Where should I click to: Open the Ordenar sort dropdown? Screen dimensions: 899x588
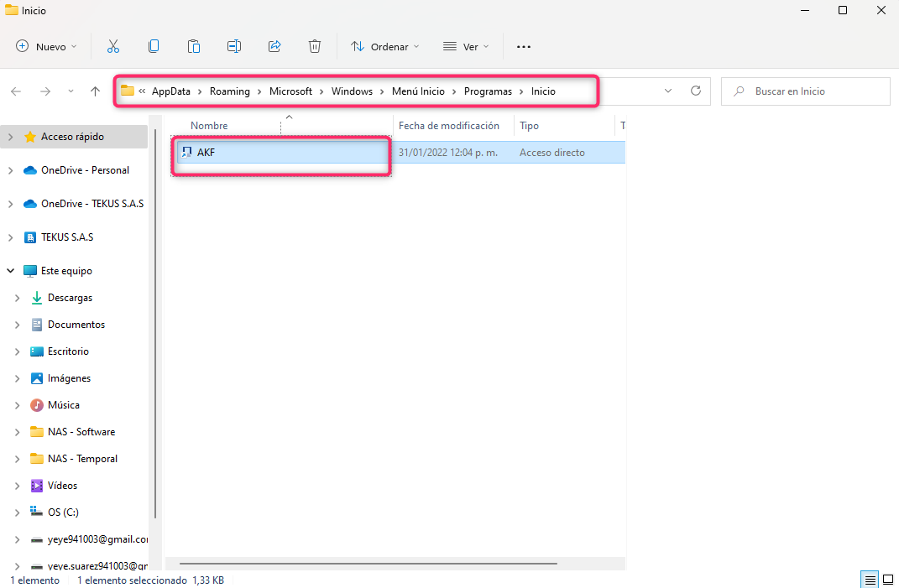click(384, 47)
